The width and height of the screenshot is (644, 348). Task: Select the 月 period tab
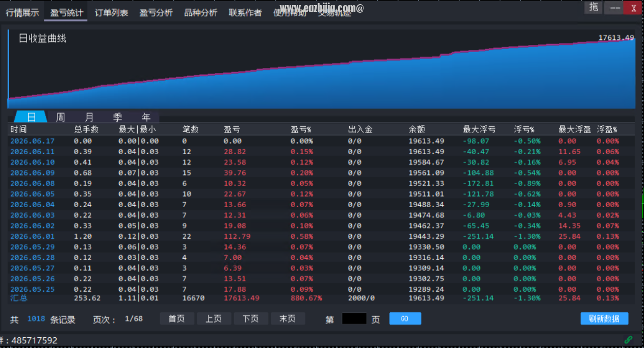coord(89,117)
